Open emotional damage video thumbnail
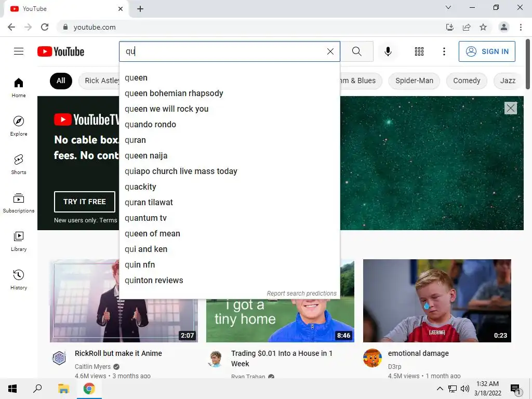 pyautogui.click(x=437, y=301)
